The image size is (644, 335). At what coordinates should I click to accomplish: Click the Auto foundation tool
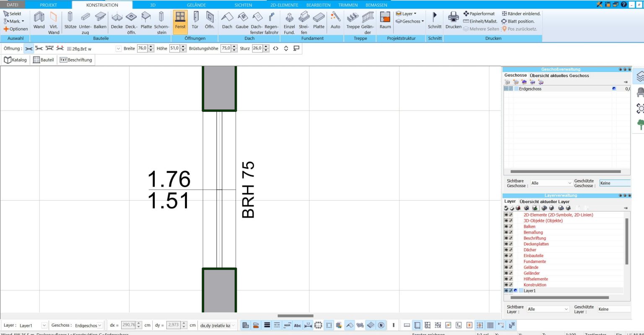(335, 21)
